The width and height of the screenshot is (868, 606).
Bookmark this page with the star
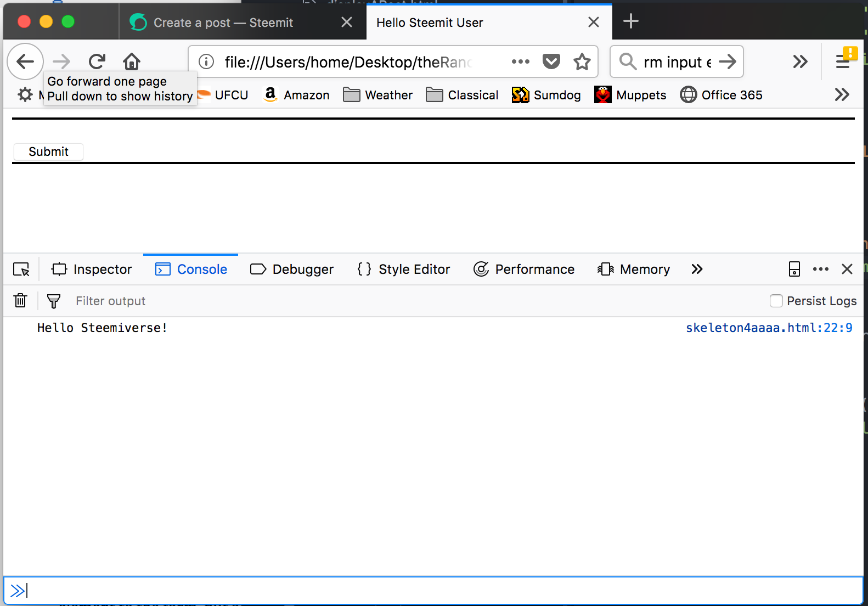coord(582,61)
